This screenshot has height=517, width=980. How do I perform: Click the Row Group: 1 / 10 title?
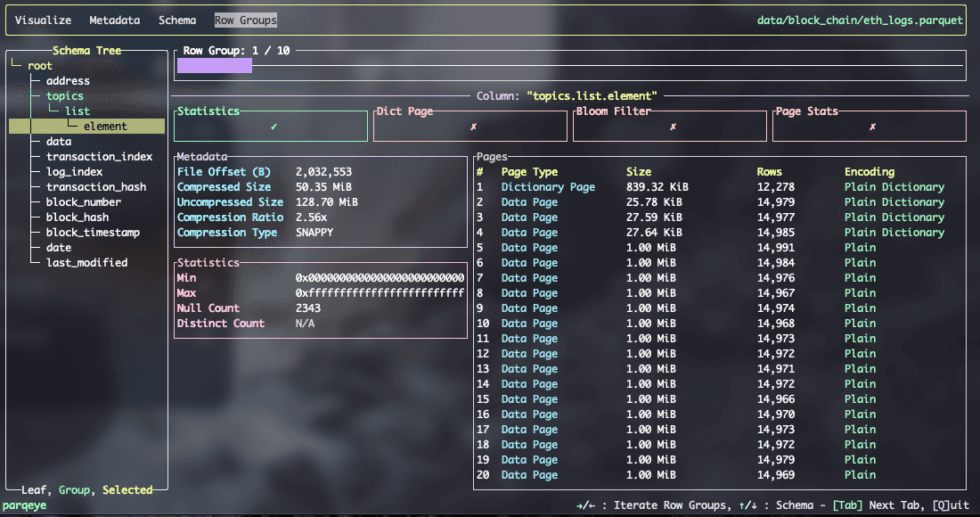(236, 50)
